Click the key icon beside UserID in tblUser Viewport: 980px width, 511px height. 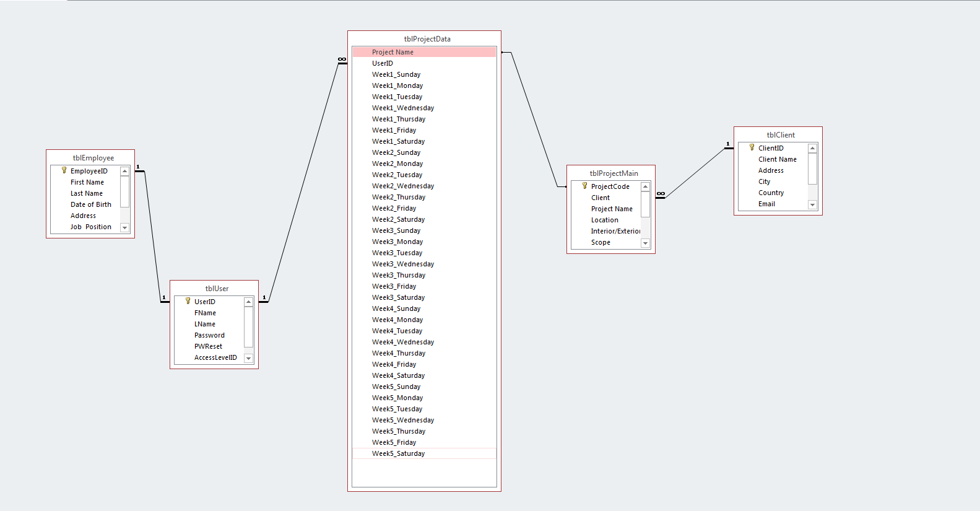[x=188, y=301]
